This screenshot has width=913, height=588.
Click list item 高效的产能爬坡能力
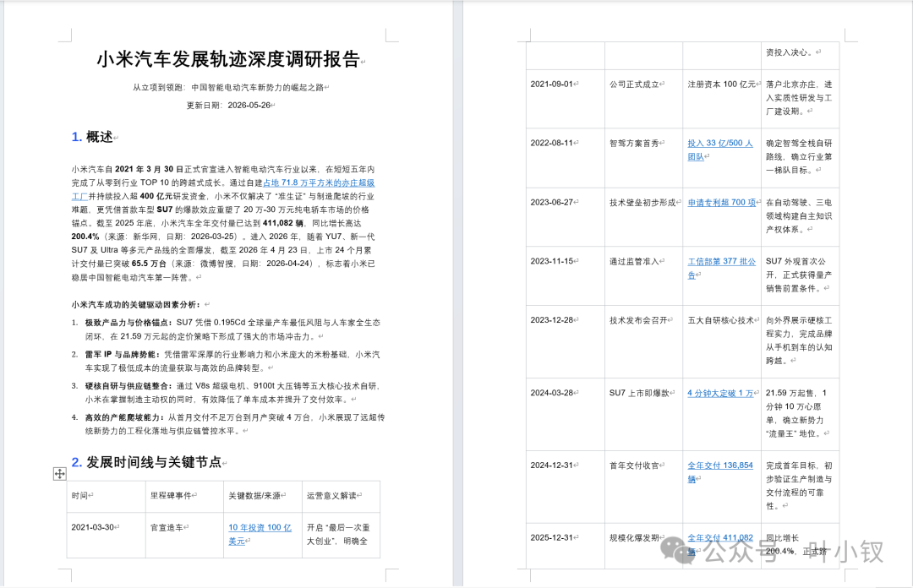[x=235, y=424]
